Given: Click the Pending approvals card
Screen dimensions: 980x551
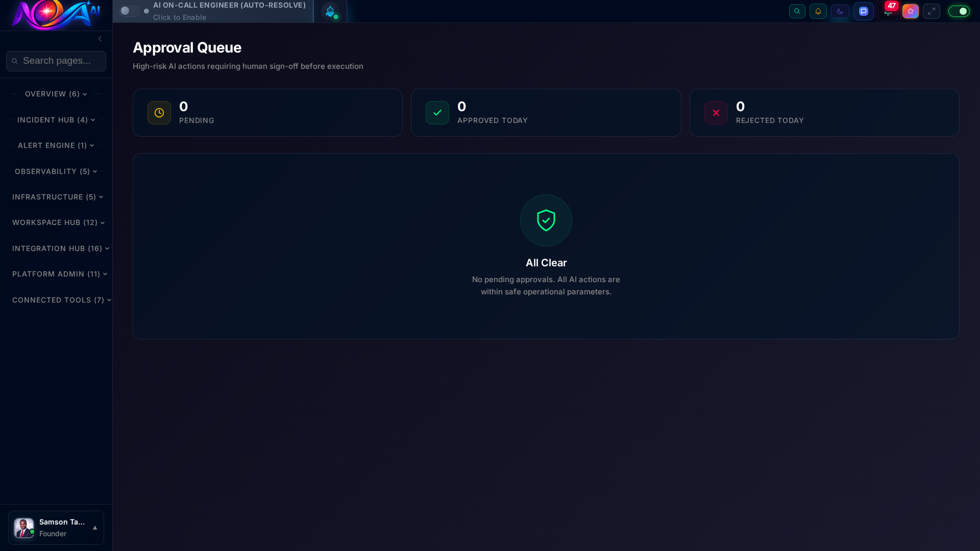Looking at the screenshot, I should coord(267,112).
